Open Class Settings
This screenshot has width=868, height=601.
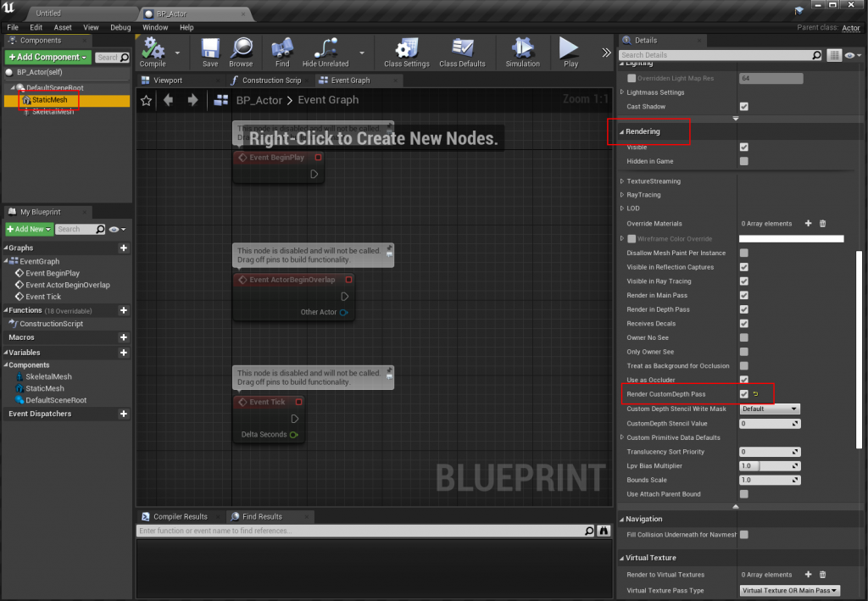[x=407, y=53]
